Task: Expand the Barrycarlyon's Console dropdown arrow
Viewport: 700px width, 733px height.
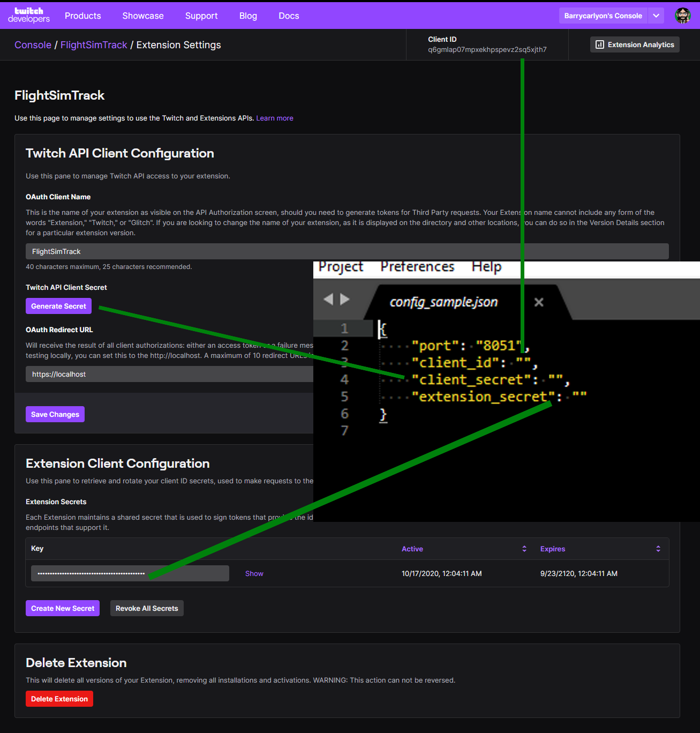Action: pyautogui.click(x=656, y=16)
